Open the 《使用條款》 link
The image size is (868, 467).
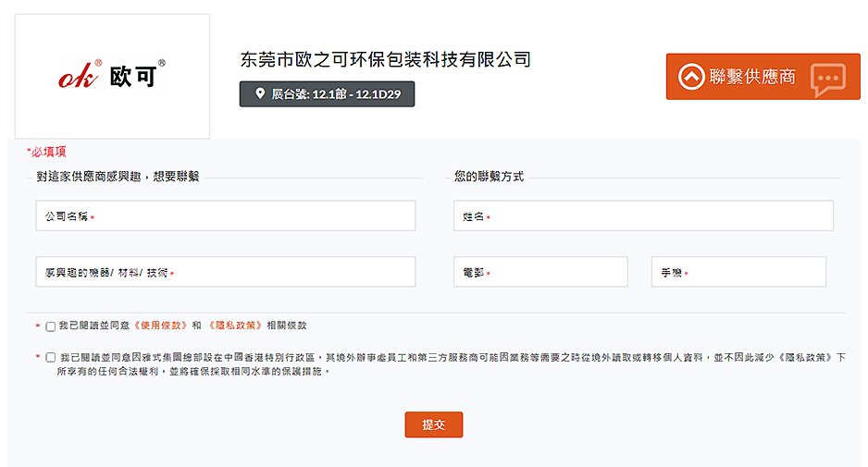point(161,326)
